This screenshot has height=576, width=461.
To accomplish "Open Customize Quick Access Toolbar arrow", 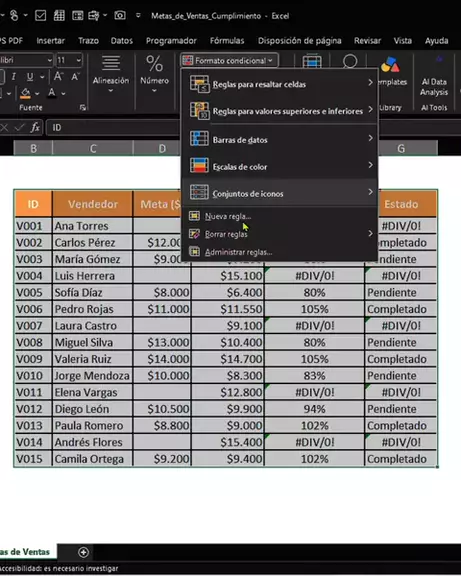I will [138, 15].
